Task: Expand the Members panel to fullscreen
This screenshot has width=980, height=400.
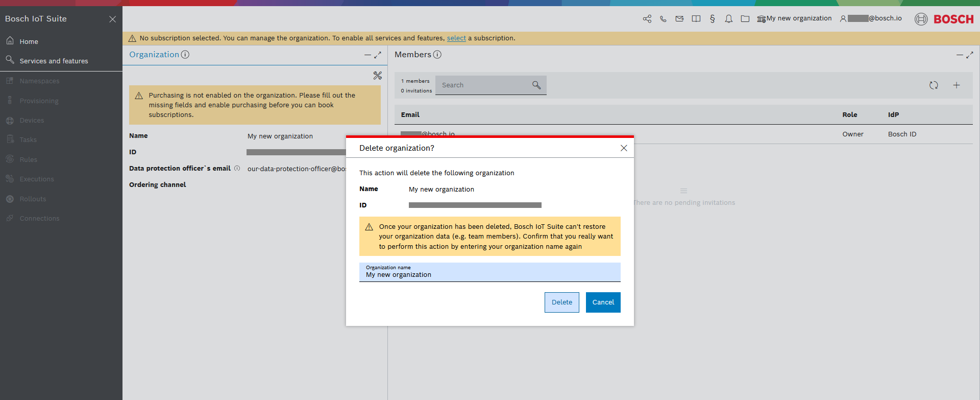Action: coord(970,55)
